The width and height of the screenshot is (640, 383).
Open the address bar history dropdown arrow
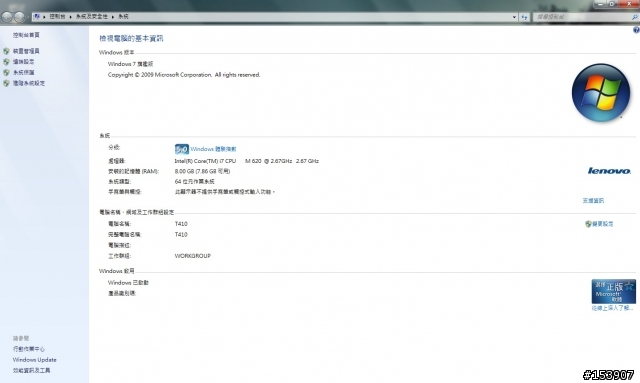[514, 17]
